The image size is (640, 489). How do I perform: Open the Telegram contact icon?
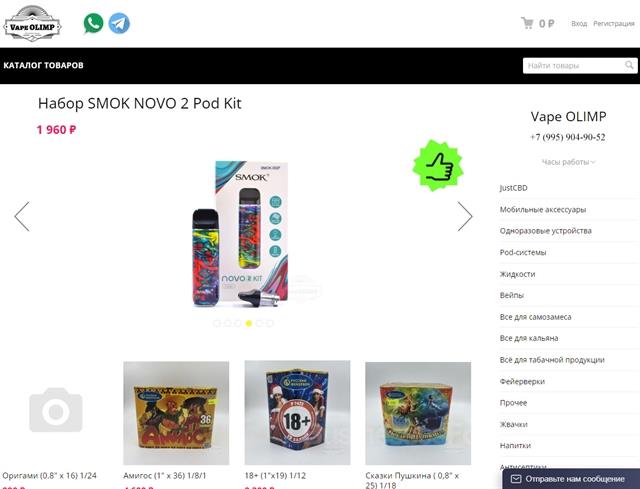119,24
